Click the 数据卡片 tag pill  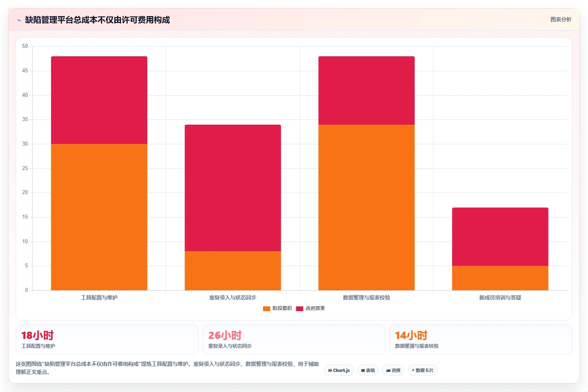click(x=423, y=370)
